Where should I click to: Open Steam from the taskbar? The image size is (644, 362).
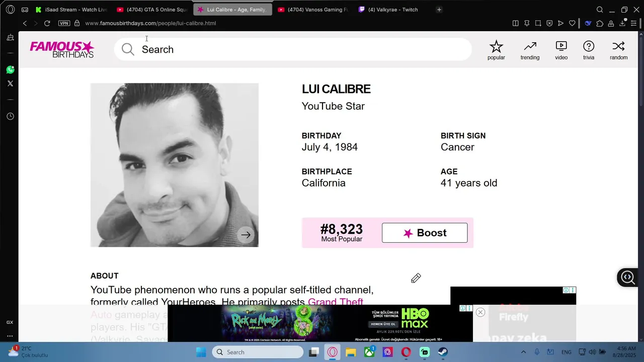[443, 352]
